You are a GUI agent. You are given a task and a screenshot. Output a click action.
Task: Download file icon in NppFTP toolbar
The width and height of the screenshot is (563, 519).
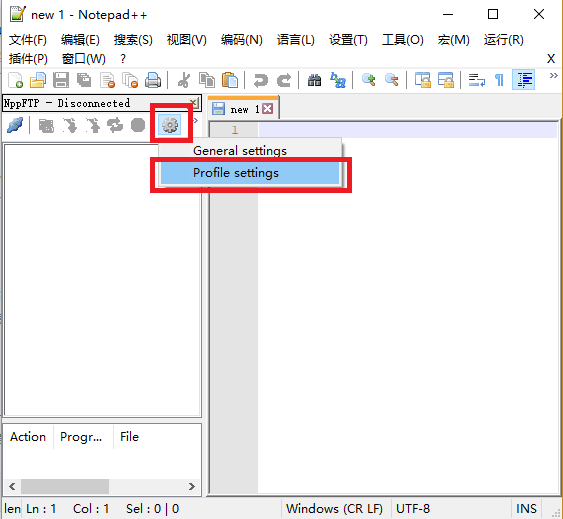click(70, 125)
